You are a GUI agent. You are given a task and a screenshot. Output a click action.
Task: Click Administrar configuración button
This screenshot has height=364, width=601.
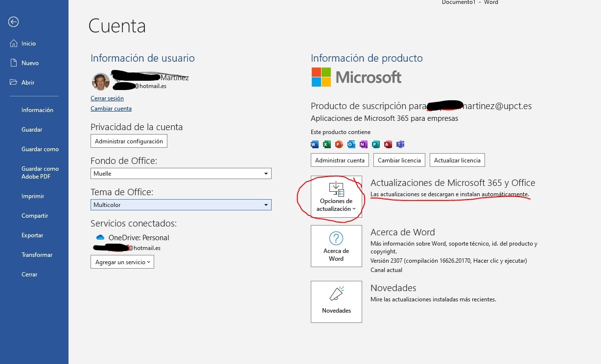129,141
